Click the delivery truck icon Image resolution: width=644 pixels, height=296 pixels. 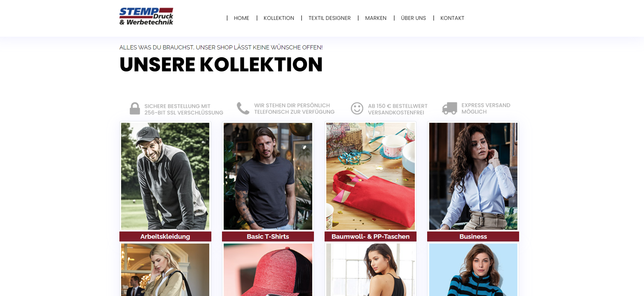tap(449, 108)
